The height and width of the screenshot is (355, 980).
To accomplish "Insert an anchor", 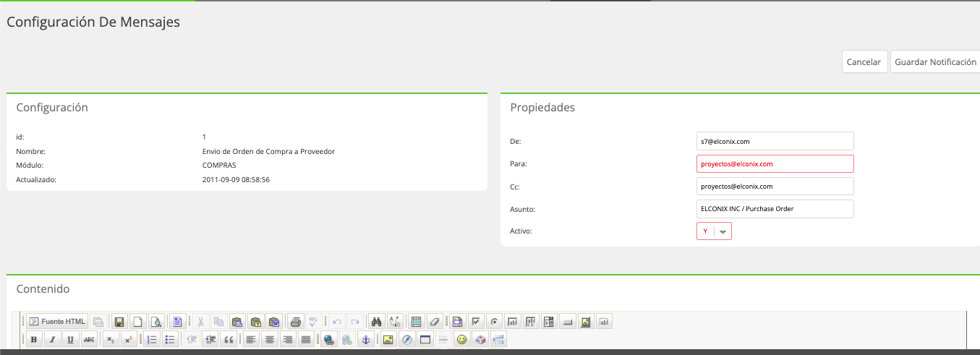I will coord(365,339).
